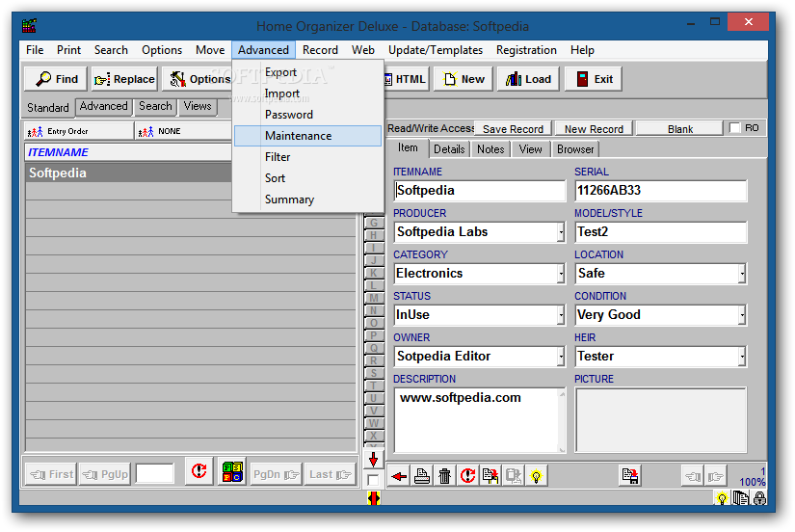Click the DESCRIPTION text area

pos(480,420)
